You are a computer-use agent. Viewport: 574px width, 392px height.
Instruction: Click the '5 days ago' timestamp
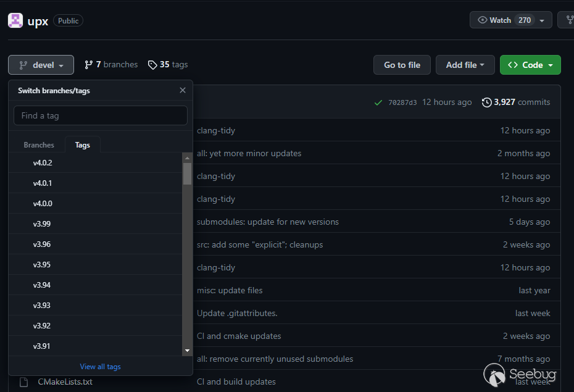click(x=530, y=222)
